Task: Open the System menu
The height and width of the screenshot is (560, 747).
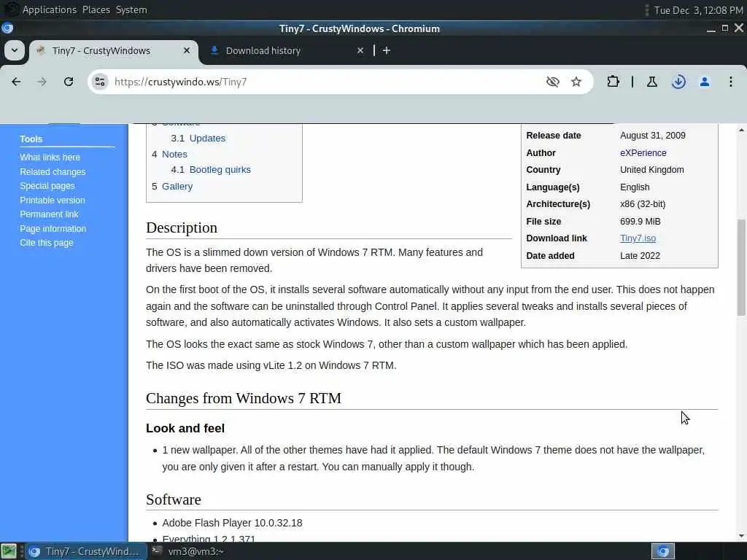Action: (131, 9)
